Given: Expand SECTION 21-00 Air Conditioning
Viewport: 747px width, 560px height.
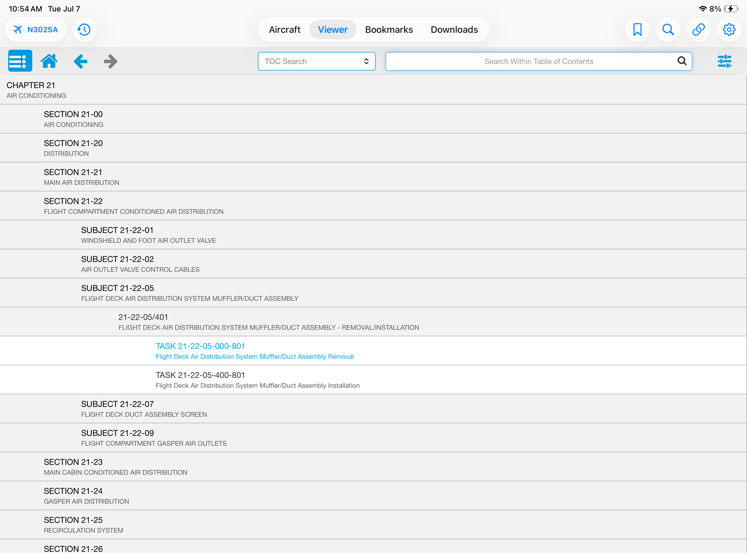Looking at the screenshot, I should point(373,119).
